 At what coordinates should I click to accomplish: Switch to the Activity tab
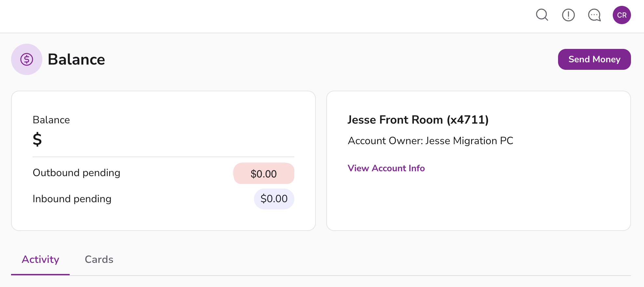[40, 260]
